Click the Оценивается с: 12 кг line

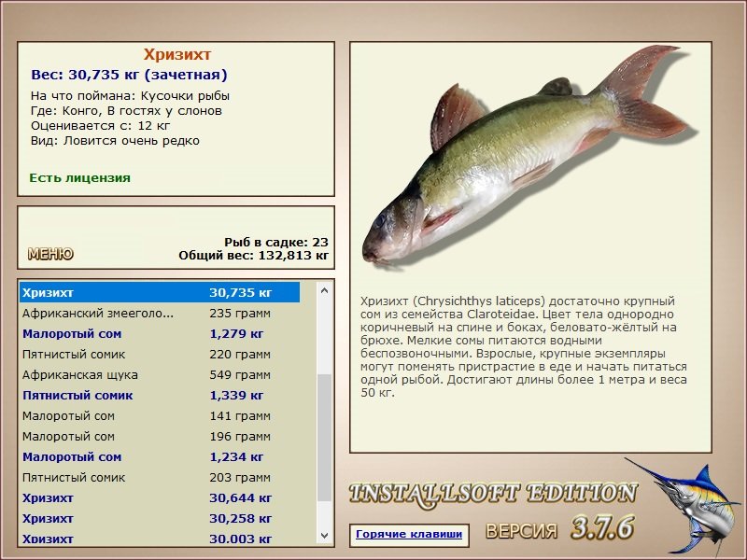(100, 126)
